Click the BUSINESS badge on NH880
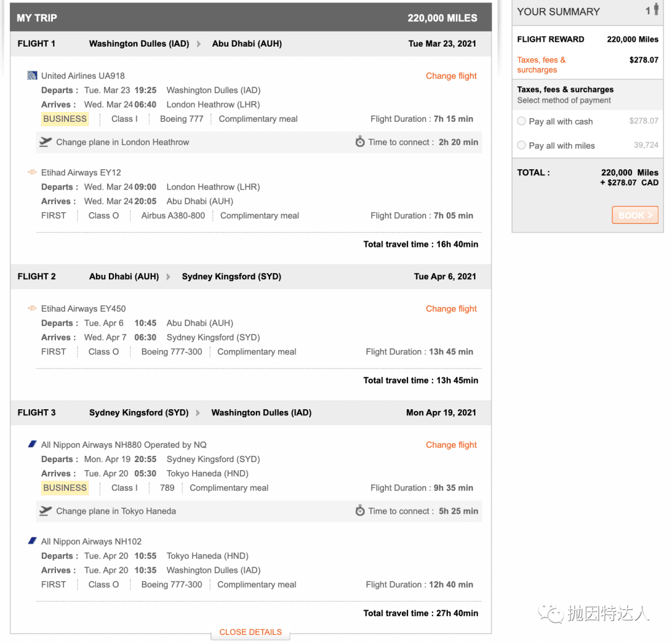672x643 pixels. pos(65,488)
